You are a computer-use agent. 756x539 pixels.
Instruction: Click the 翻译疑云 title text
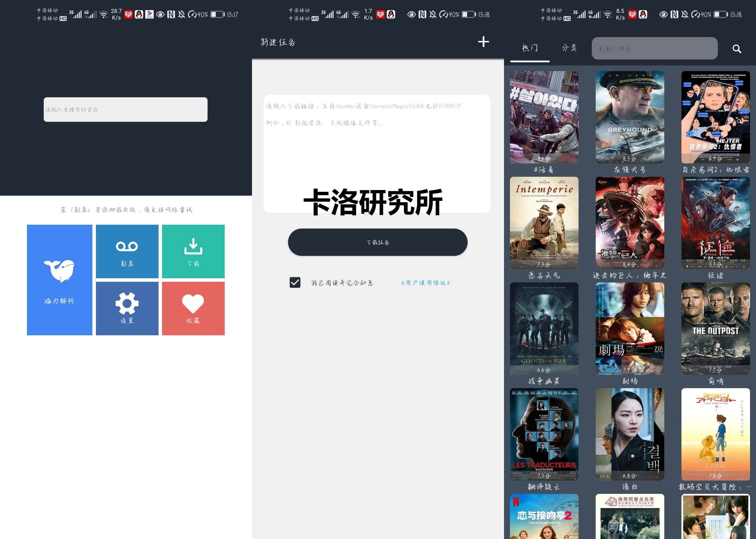click(544, 487)
